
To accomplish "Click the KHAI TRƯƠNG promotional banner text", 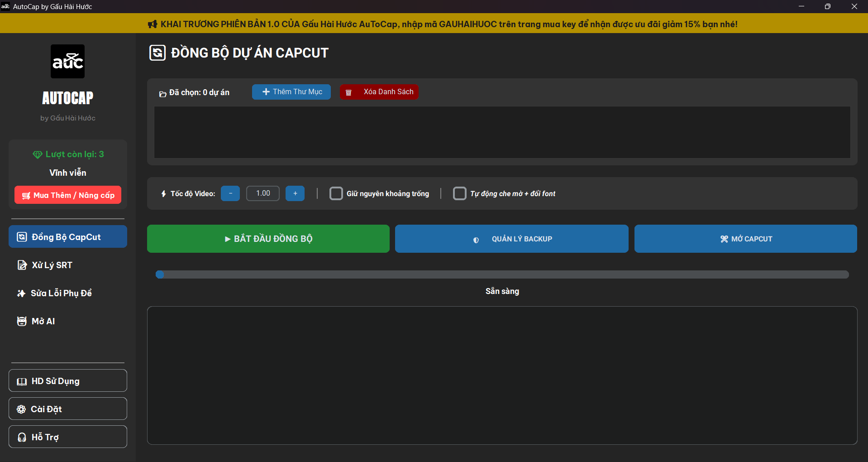I will 449,24.
